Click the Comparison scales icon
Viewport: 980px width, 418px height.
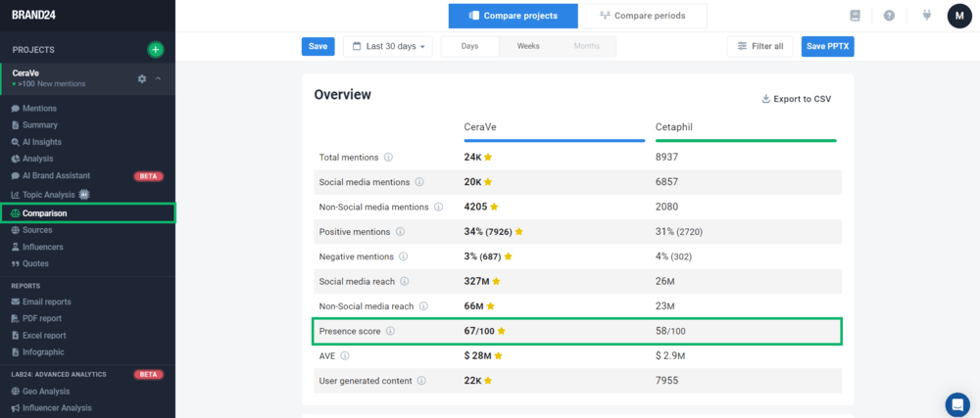click(16, 212)
